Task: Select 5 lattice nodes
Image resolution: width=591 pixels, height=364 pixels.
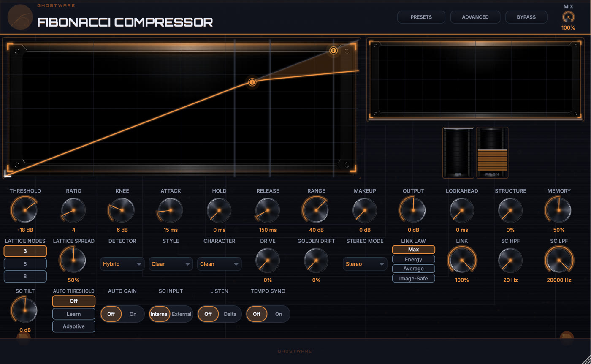Action: [x=25, y=264]
